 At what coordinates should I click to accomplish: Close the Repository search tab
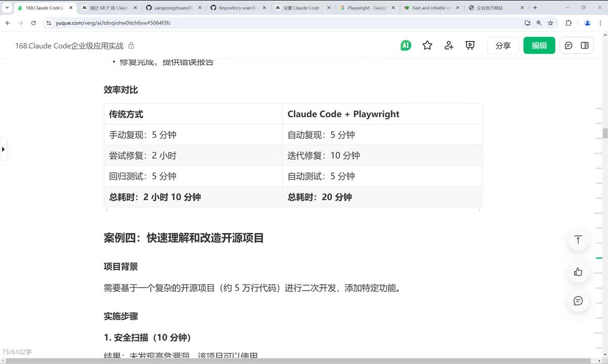coord(264,8)
